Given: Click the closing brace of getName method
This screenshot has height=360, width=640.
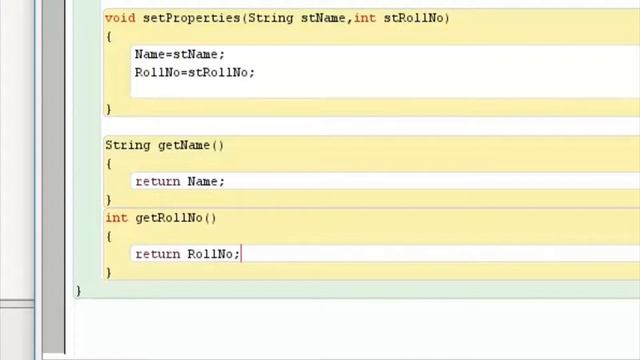Looking at the screenshot, I should click(x=109, y=200).
